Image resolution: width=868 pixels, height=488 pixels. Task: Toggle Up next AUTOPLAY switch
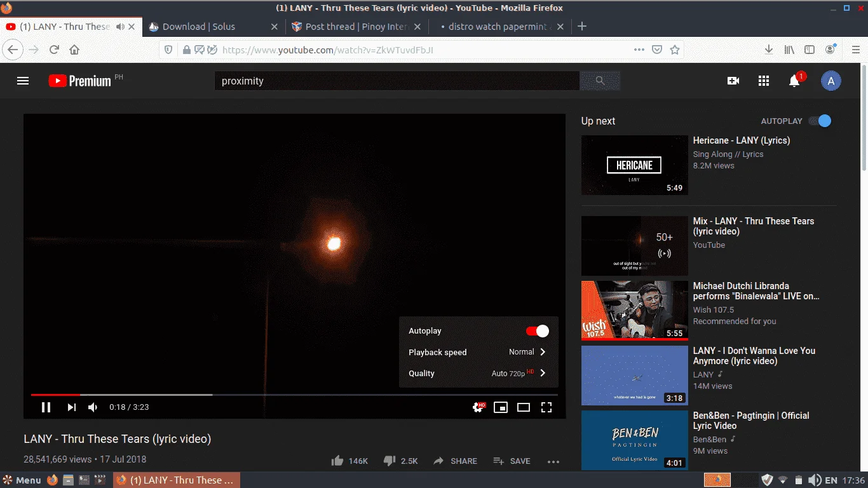coord(820,121)
